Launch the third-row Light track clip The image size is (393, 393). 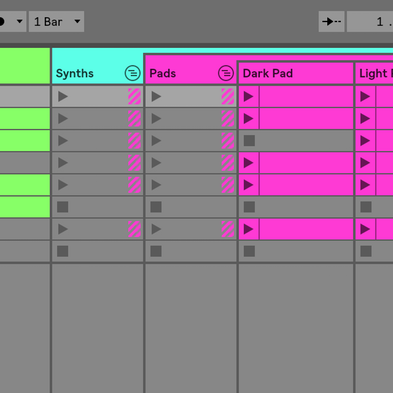tap(365, 141)
